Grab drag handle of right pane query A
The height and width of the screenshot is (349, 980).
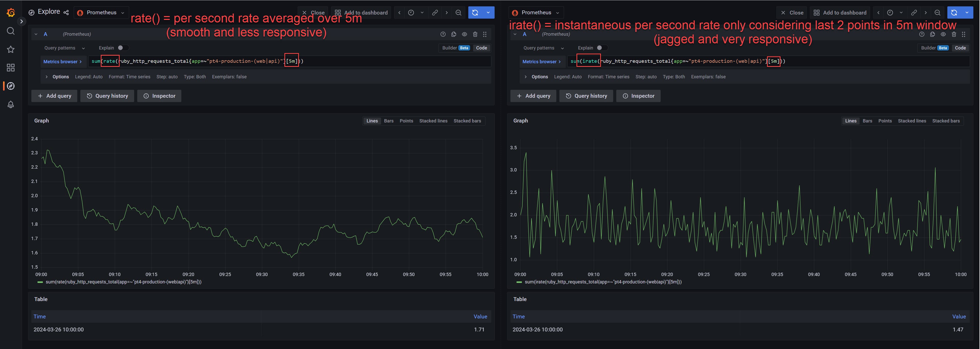point(964,34)
